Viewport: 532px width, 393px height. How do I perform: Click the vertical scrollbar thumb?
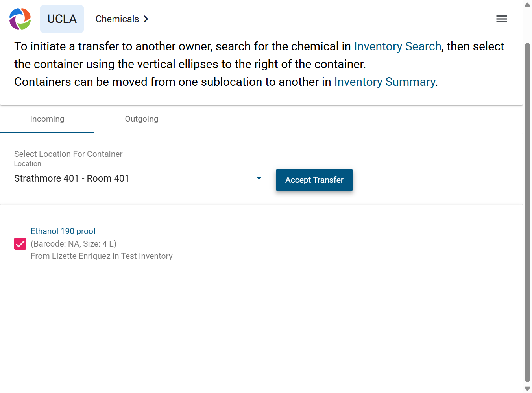coord(528,213)
